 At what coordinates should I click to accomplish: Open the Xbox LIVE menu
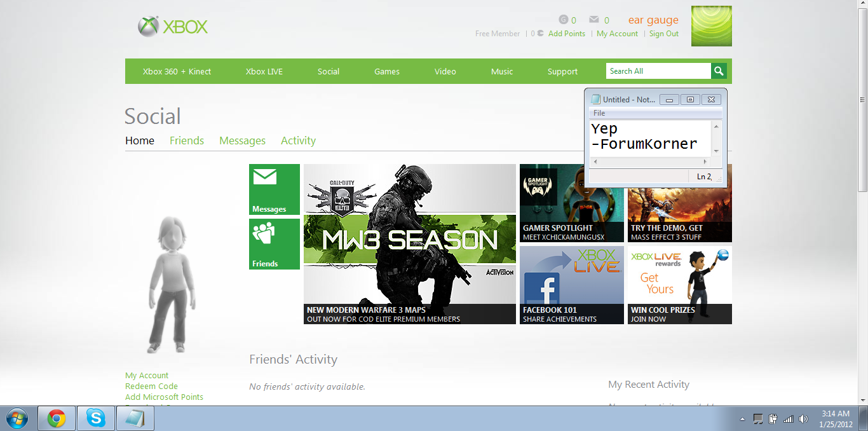[264, 71]
